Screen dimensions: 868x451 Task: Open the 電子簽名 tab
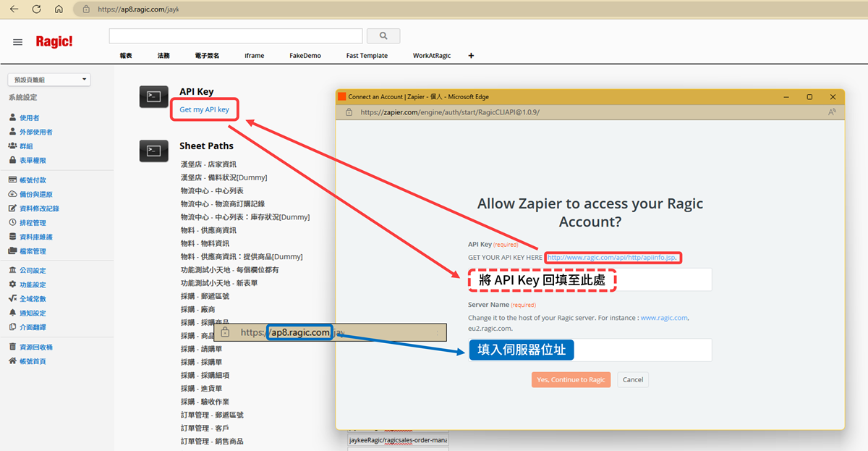pyautogui.click(x=207, y=56)
